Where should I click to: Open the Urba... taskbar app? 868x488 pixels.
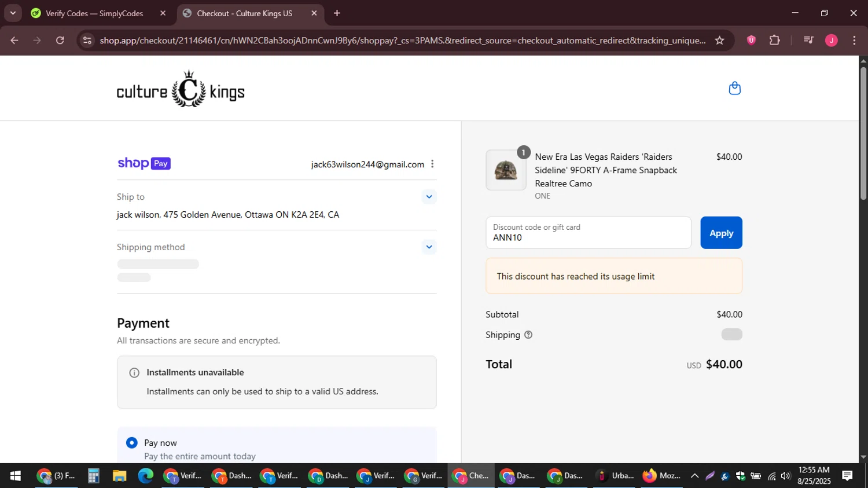tap(615, 476)
